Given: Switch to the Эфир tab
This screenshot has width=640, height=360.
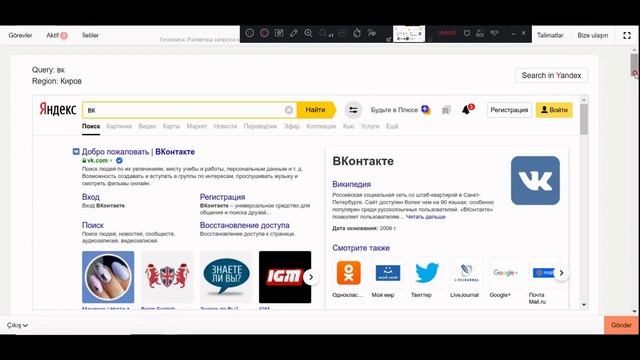Looking at the screenshot, I should click(291, 126).
